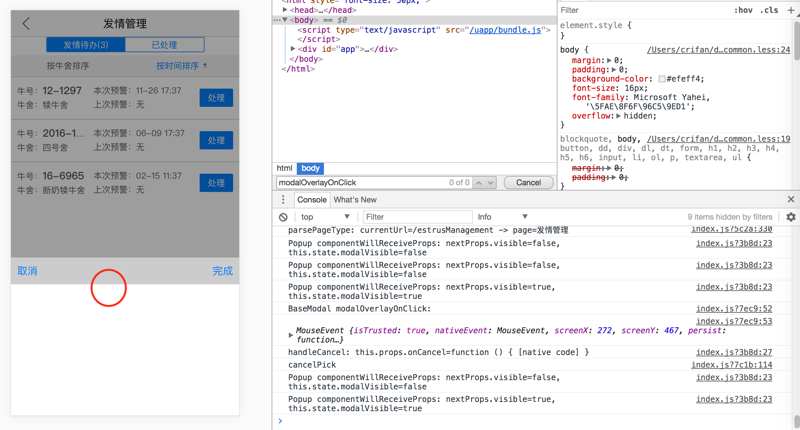Toggle the :hov element state panel
Image resolution: width=800 pixels, height=430 pixels.
point(743,10)
